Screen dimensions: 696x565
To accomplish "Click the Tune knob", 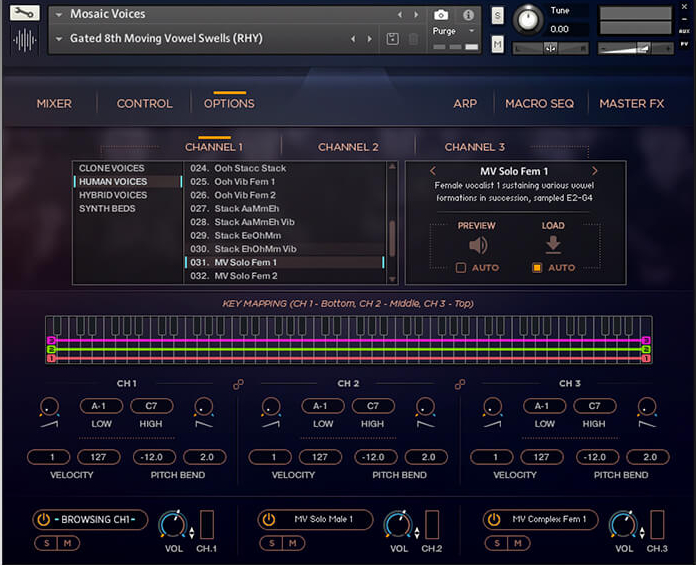I will (x=528, y=20).
